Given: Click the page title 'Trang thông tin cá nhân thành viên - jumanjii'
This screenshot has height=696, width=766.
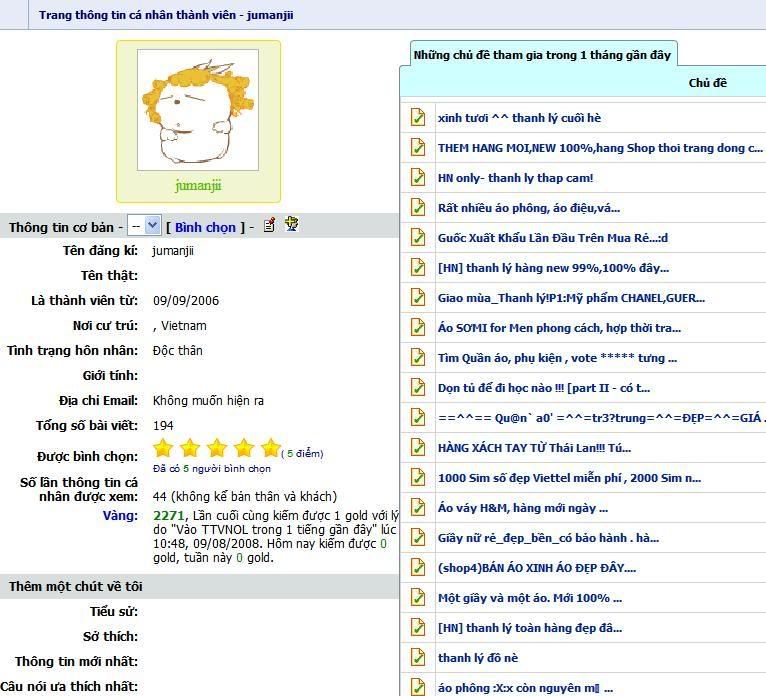Looking at the screenshot, I should pos(166,15).
